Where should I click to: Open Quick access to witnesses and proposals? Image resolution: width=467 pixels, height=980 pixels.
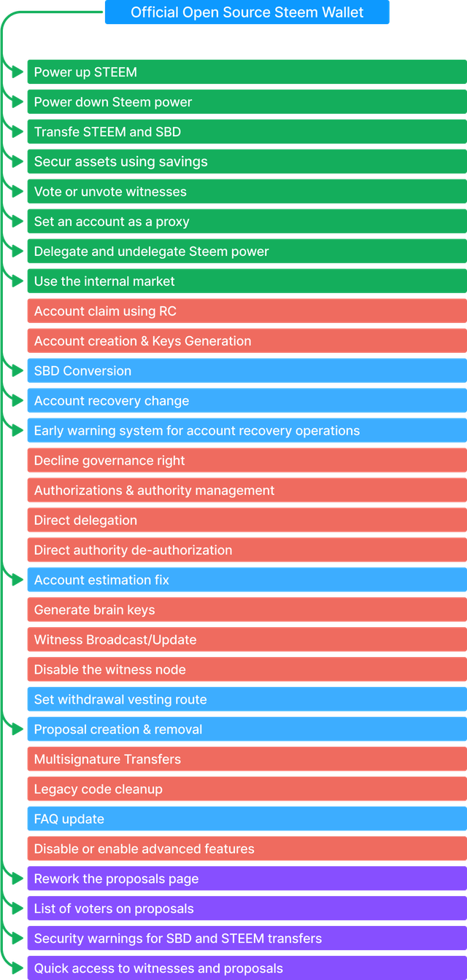(247, 968)
